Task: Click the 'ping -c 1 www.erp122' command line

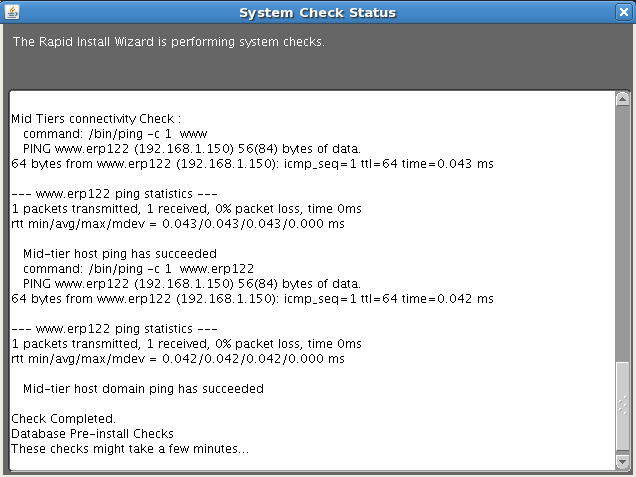Action: (x=138, y=269)
